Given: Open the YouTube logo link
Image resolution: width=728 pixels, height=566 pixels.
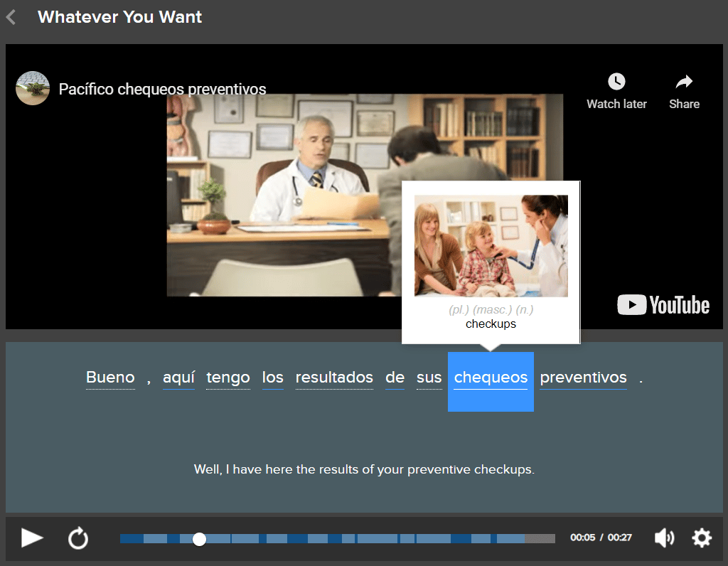Looking at the screenshot, I should (663, 305).
